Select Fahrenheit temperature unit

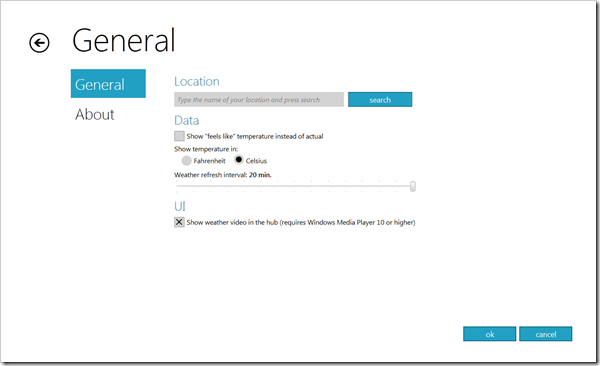[x=186, y=161]
